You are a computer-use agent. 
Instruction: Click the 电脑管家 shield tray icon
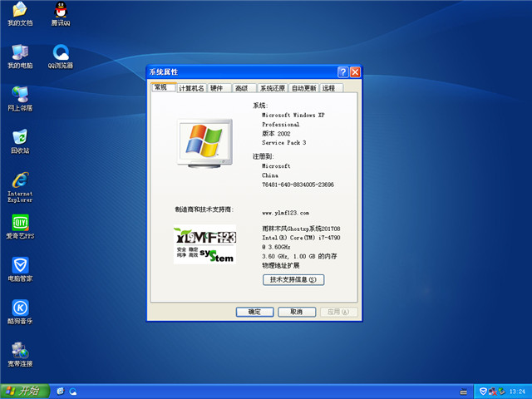(483, 392)
